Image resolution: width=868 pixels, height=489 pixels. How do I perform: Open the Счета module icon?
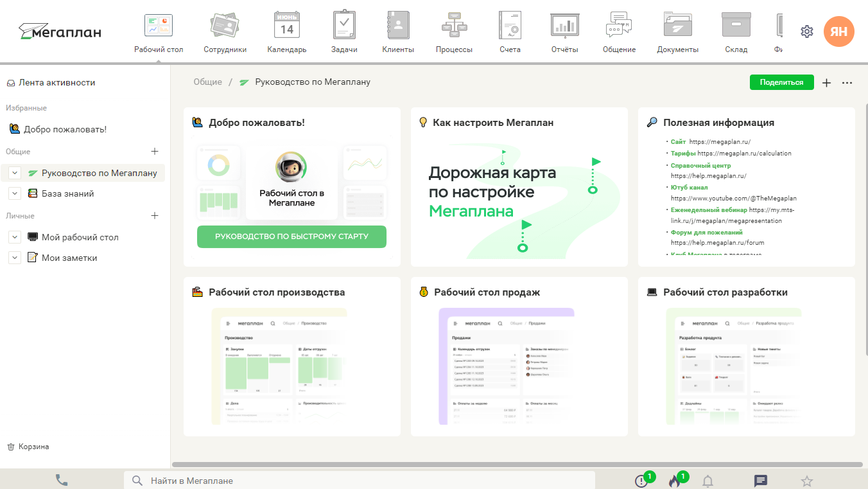(510, 26)
